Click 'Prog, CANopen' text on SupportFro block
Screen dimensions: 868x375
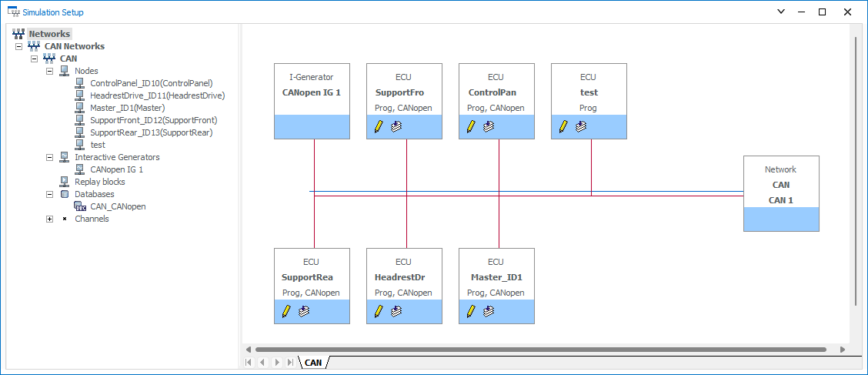(x=403, y=108)
